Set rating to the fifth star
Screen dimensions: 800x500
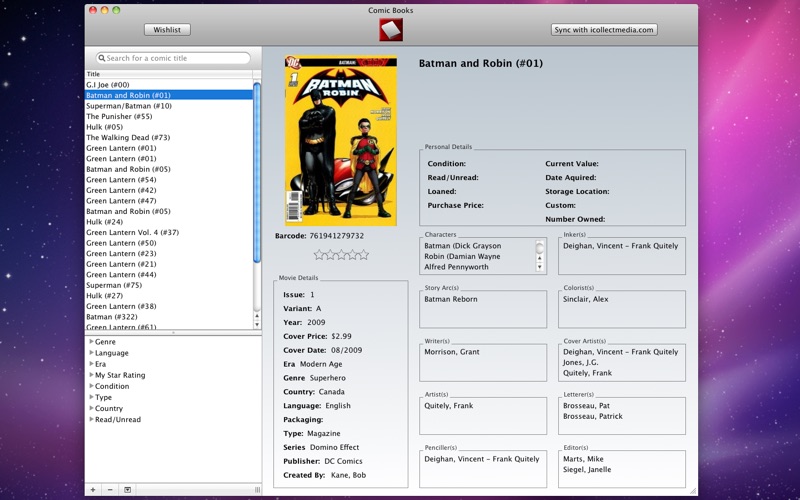(364, 255)
